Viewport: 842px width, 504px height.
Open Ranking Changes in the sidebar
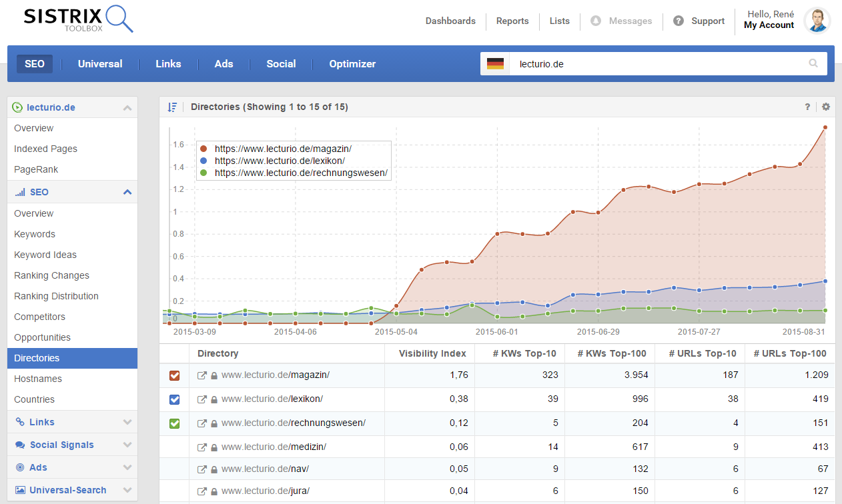[x=51, y=275]
